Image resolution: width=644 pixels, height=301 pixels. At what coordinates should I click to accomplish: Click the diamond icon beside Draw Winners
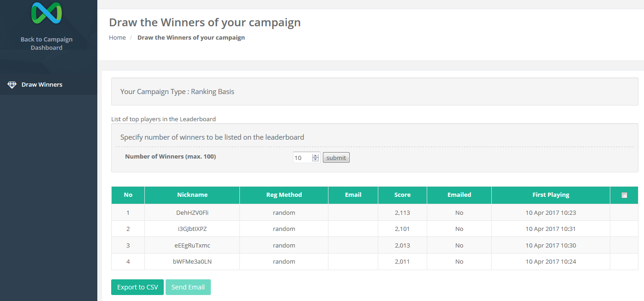(12, 85)
